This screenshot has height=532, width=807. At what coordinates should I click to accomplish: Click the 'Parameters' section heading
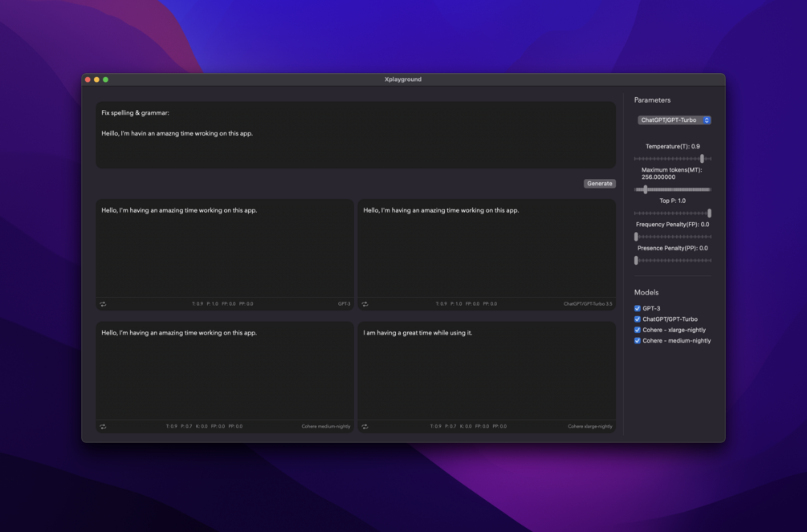[652, 100]
